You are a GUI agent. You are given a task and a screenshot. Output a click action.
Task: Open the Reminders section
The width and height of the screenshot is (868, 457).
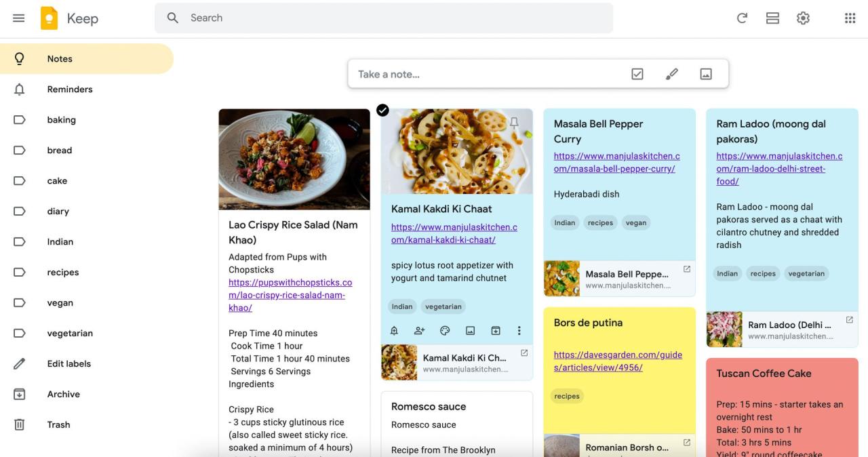[x=70, y=89]
